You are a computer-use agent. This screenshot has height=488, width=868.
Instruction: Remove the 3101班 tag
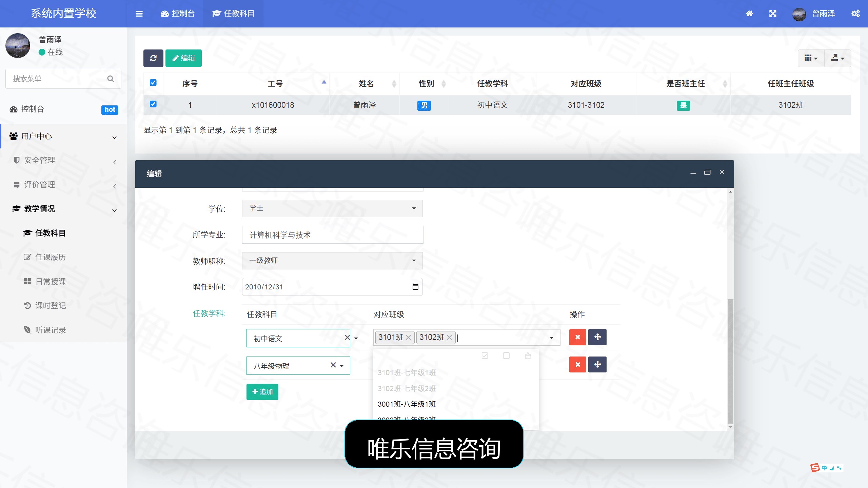[408, 338]
